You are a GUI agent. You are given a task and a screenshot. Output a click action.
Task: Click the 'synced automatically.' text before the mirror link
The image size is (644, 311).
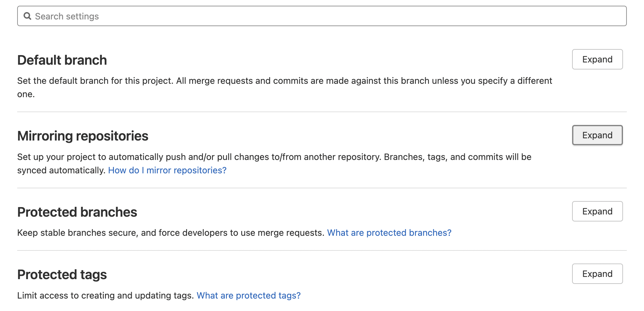[x=61, y=170]
